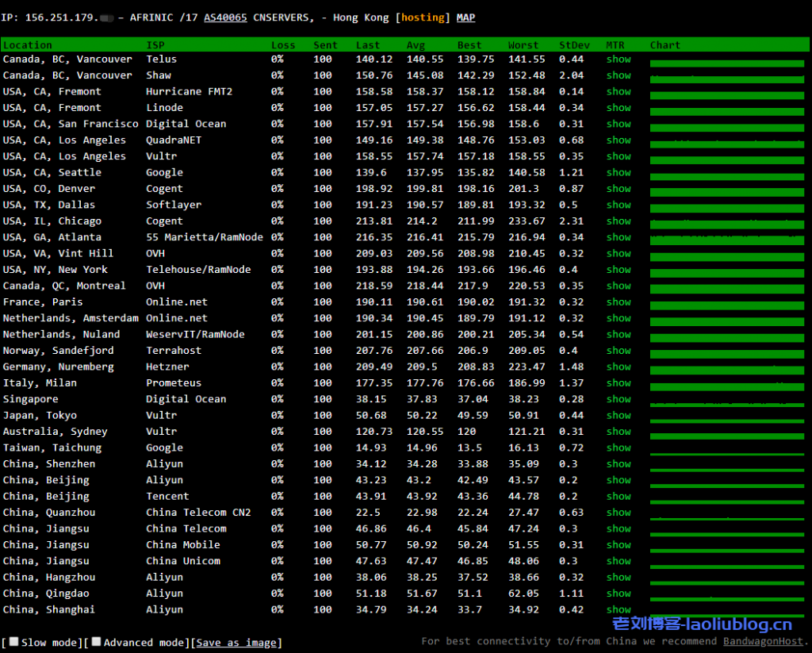Click the ISP column header
Image resolution: width=812 pixels, height=653 pixels.
click(155, 45)
